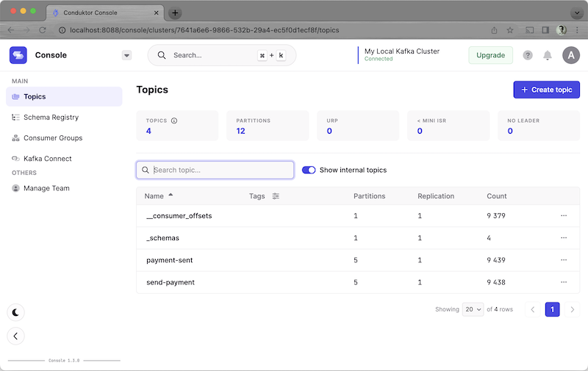Open the user avatar A menu
588x371 pixels.
click(571, 55)
